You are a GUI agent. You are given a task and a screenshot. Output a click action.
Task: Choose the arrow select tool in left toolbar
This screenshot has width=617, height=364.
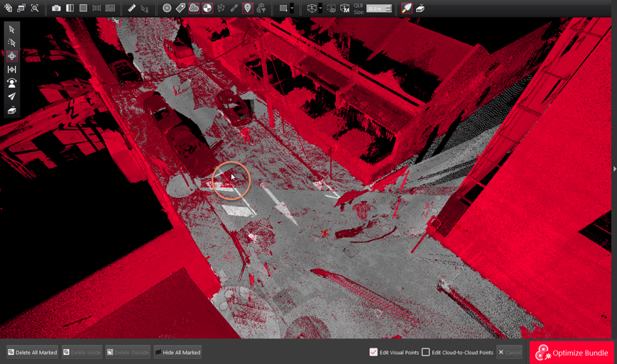click(x=11, y=30)
